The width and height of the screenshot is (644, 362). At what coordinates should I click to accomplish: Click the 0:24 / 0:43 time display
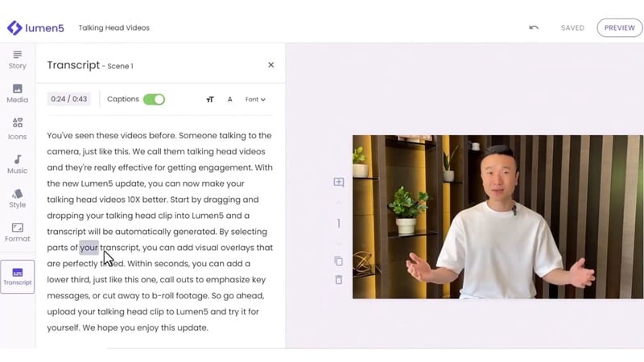pyautogui.click(x=69, y=99)
